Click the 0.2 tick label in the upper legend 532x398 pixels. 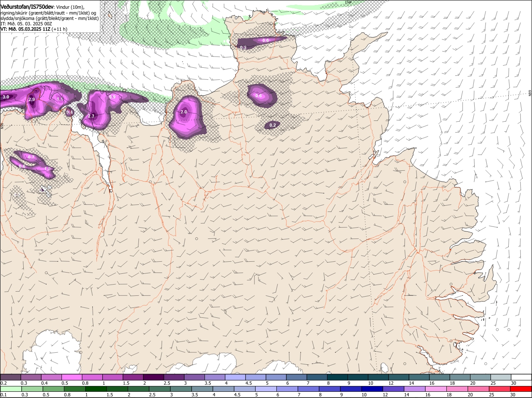(3, 383)
